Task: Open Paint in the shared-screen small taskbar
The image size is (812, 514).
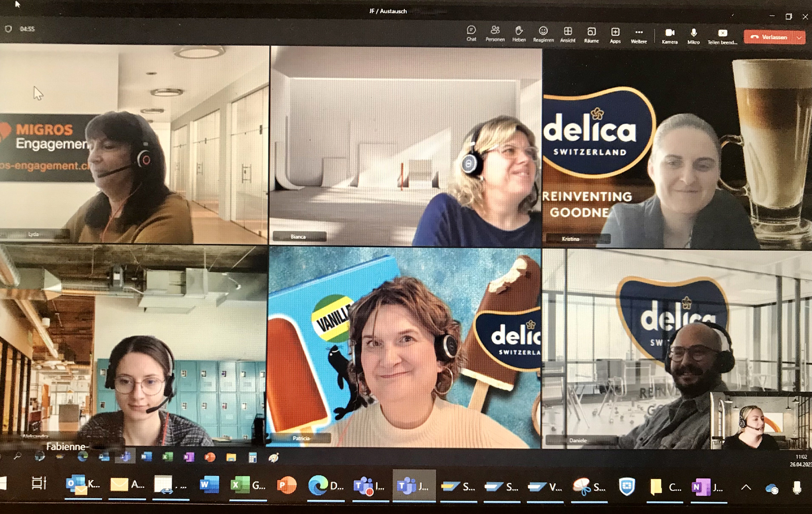Action: (274, 458)
